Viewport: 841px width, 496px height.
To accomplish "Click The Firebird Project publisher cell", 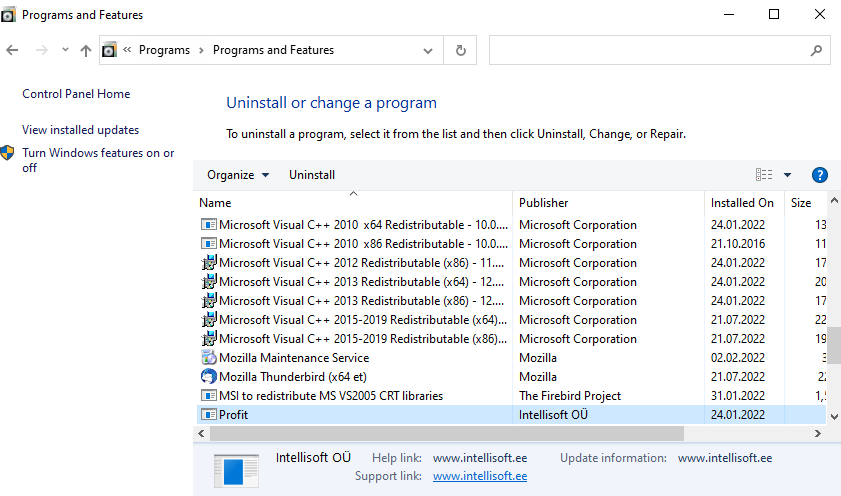I will 570,396.
